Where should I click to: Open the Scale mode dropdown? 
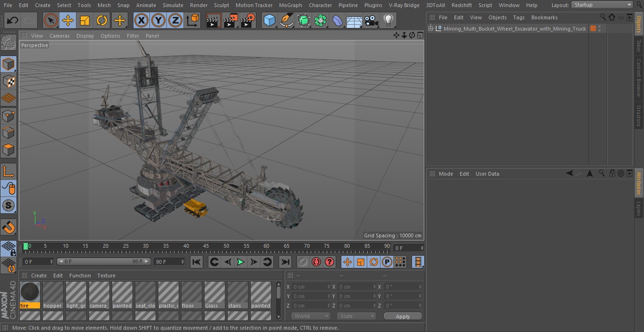[x=356, y=316]
